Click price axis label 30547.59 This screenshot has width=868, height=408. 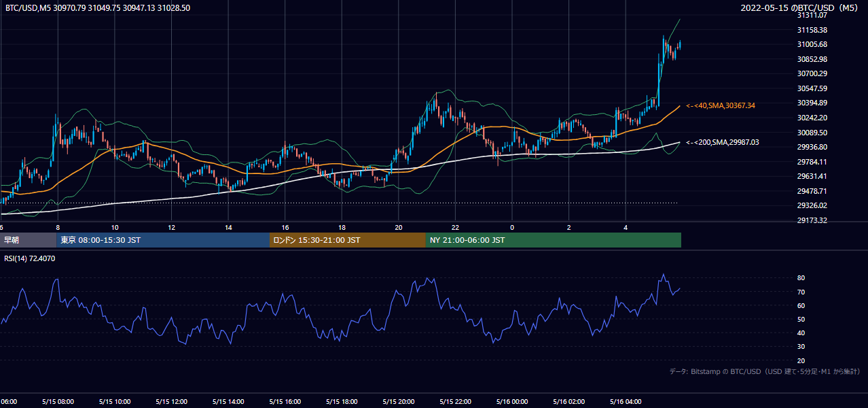coord(812,88)
